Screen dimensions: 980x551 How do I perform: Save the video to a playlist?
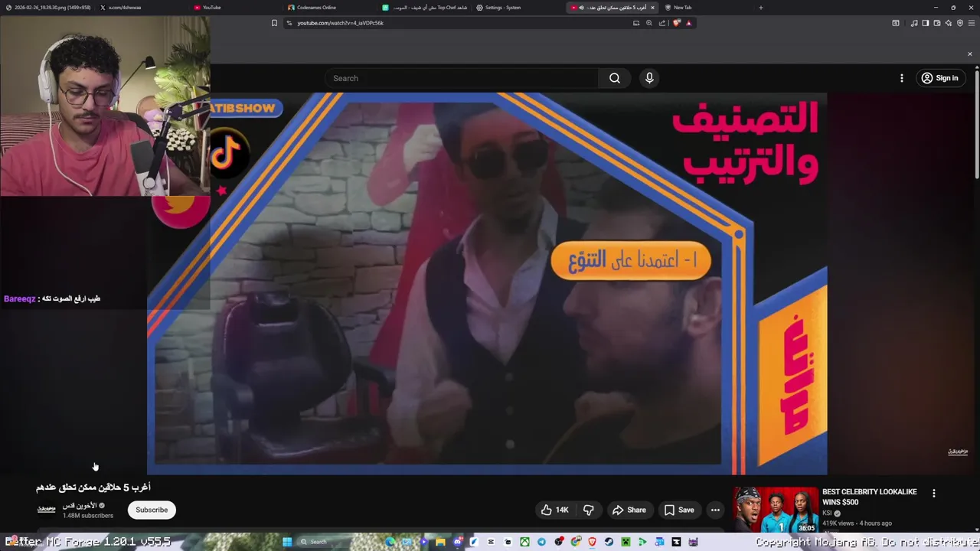coord(678,510)
